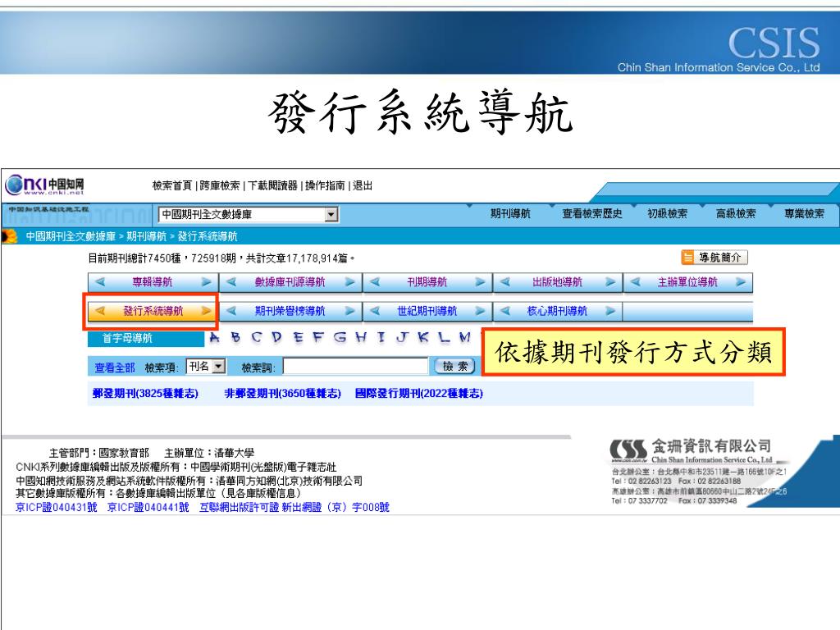This screenshot has width=840, height=630.
Task: Click the 首字母導航 label
Action: [x=127, y=338]
